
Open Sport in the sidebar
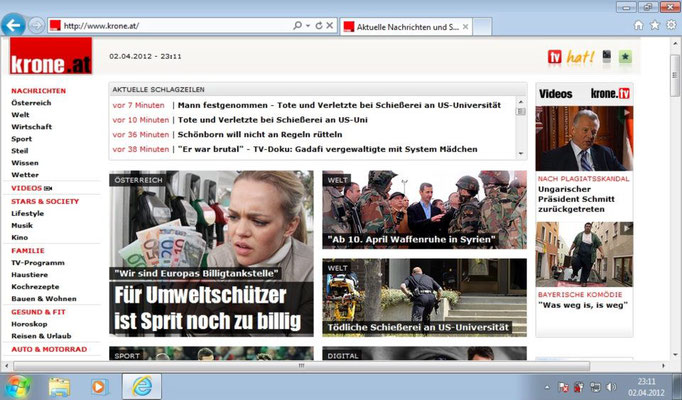coord(21,139)
